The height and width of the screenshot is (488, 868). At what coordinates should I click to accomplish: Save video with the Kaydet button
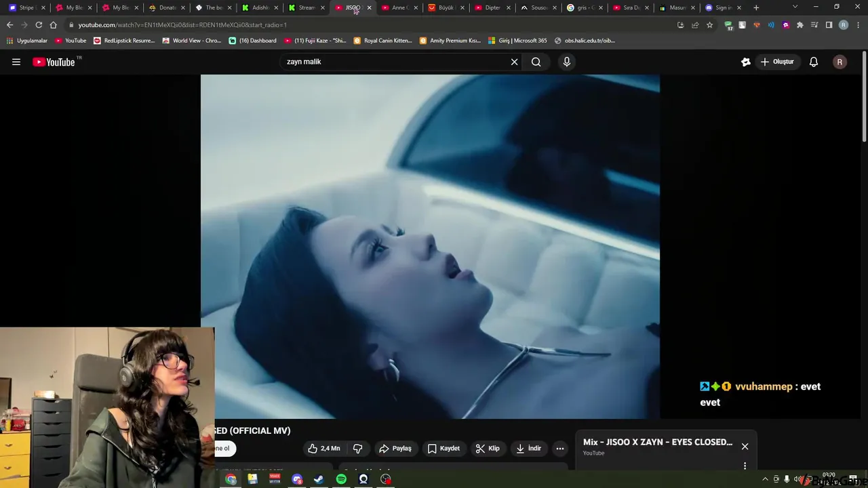[x=443, y=448]
